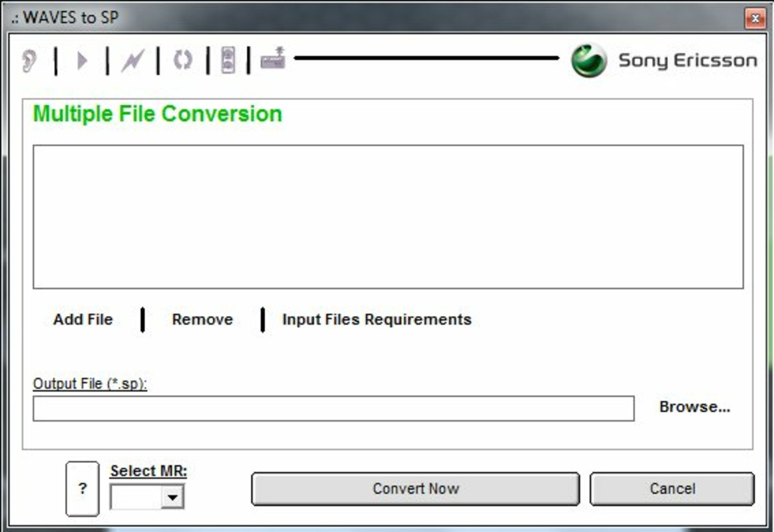The height and width of the screenshot is (532, 774).
Task: Click the ear listen icon in toolbar
Action: (30, 61)
